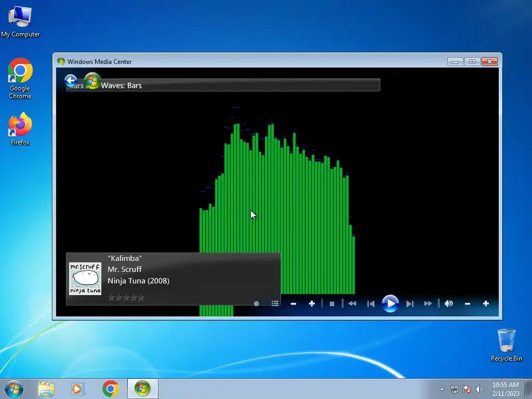Show hidden system tray icons
The width and height of the screenshot is (532, 399).
click(x=442, y=389)
